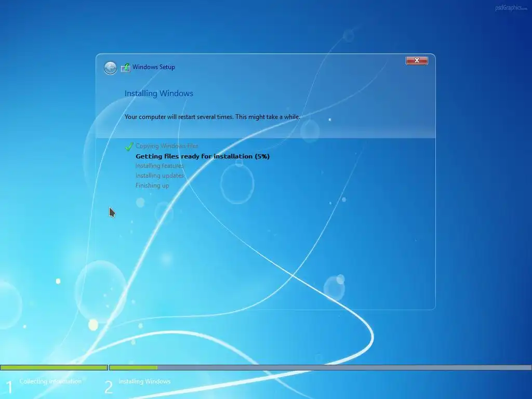
Task: Click the round back arrow button
Action: coord(110,68)
